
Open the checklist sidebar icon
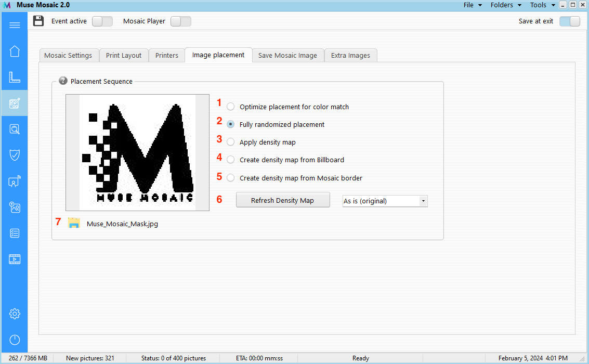coord(15,233)
